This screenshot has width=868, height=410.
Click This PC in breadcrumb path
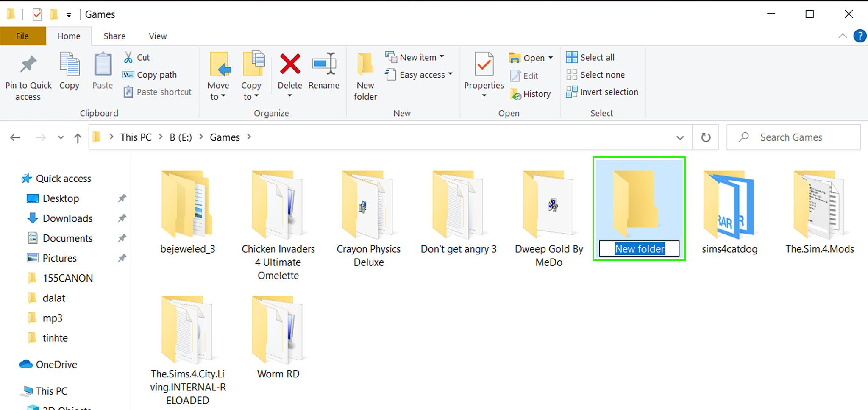pyautogui.click(x=136, y=137)
